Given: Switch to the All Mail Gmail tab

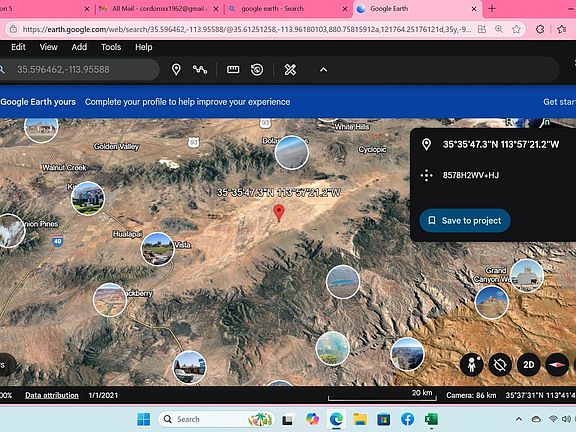Looking at the screenshot, I should pos(160,9).
